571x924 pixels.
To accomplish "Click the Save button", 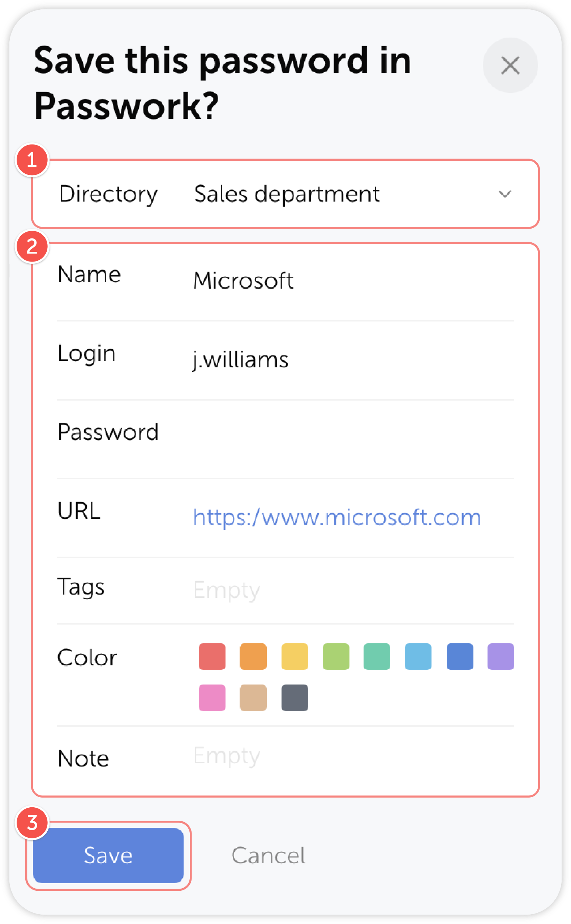I will 108,856.
